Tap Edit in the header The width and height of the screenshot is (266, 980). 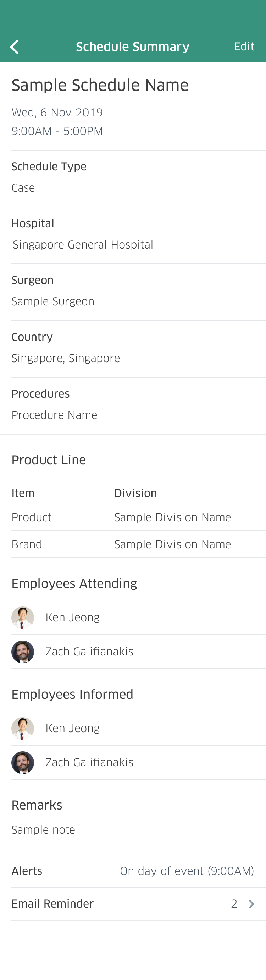[244, 47]
